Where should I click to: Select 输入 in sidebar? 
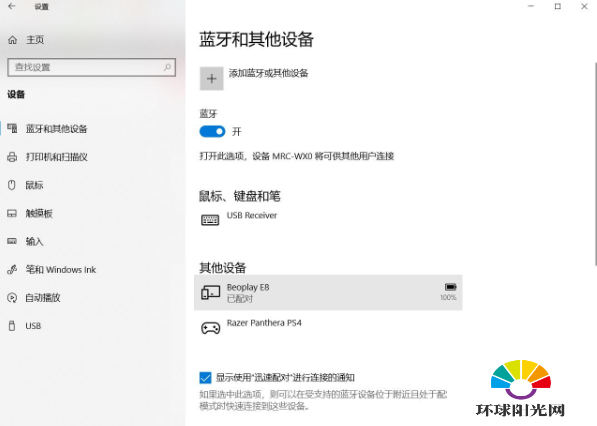pyautogui.click(x=34, y=241)
